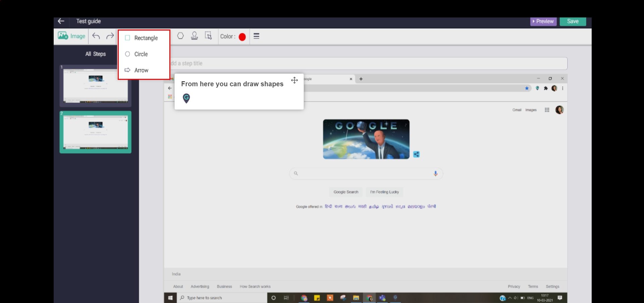Open the Gmail link
Screen dimensions: 644x303
517,110
